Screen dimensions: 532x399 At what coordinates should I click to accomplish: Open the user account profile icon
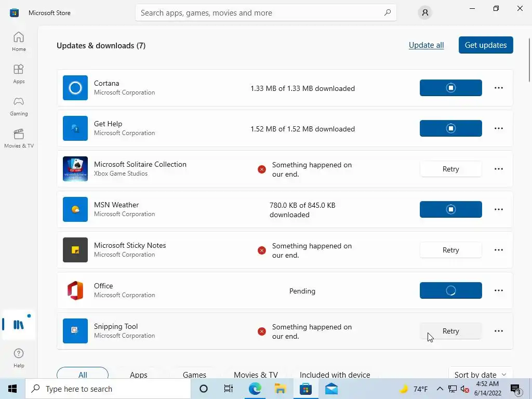425,12
